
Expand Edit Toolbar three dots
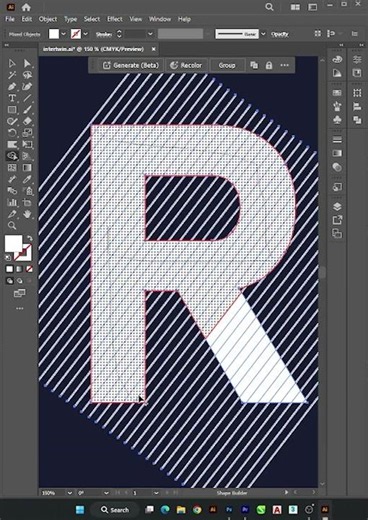click(x=20, y=308)
